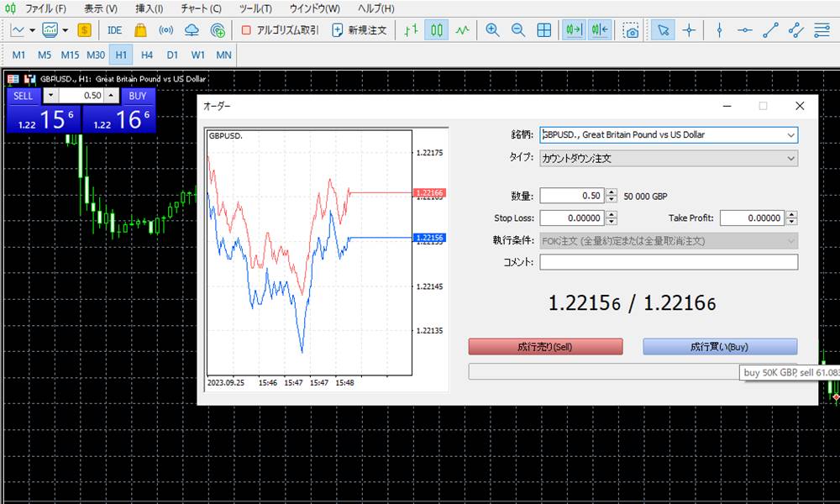Click the tile windows grid icon

click(544, 30)
